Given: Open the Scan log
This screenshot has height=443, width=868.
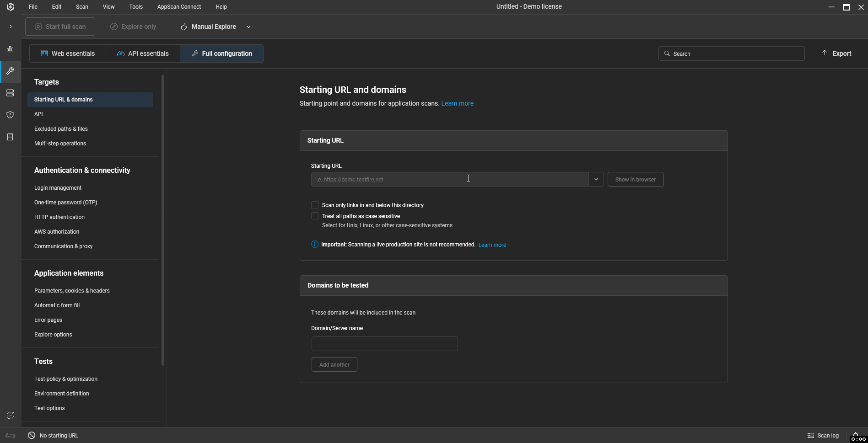Looking at the screenshot, I should coord(823,435).
